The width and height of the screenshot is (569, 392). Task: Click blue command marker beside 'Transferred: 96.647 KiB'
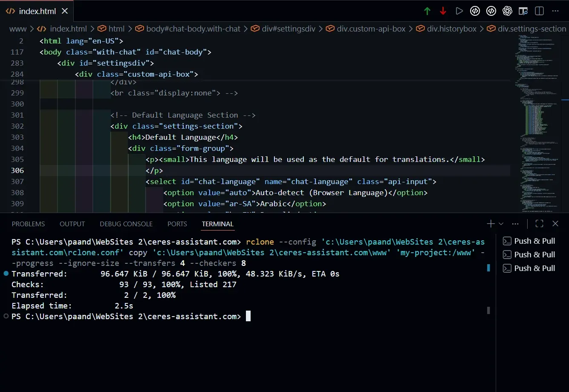pos(6,274)
